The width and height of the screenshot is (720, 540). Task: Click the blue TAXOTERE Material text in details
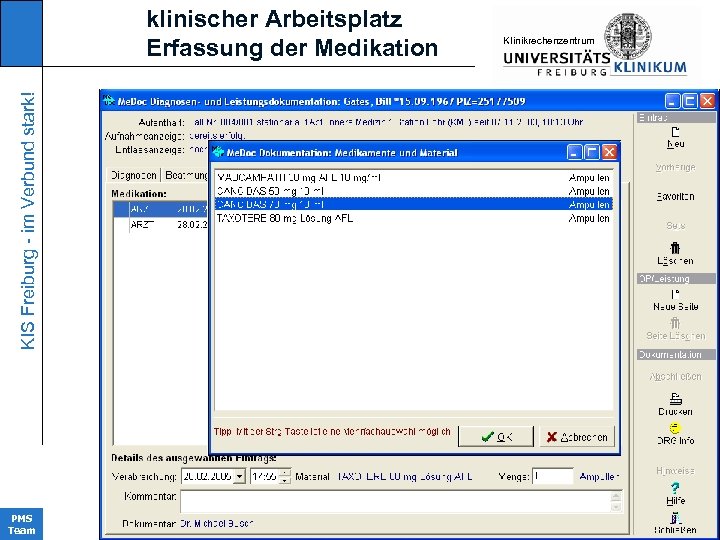tap(405, 477)
